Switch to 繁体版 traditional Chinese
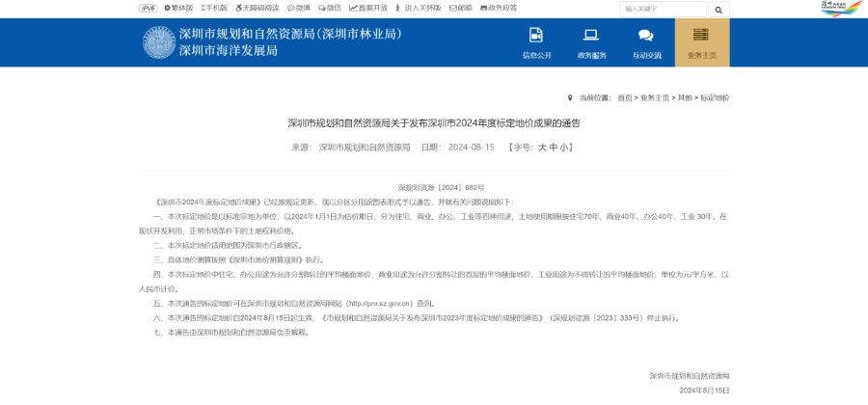 [177, 8]
